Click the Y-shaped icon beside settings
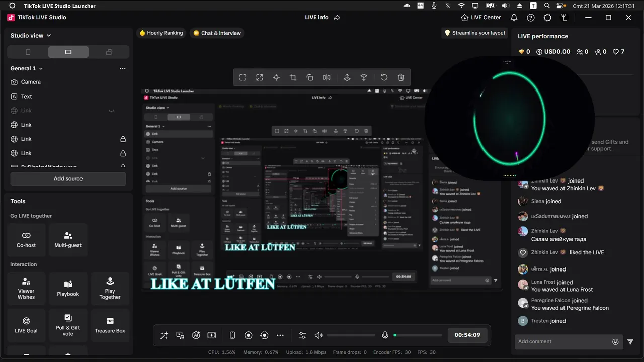 [565, 17]
